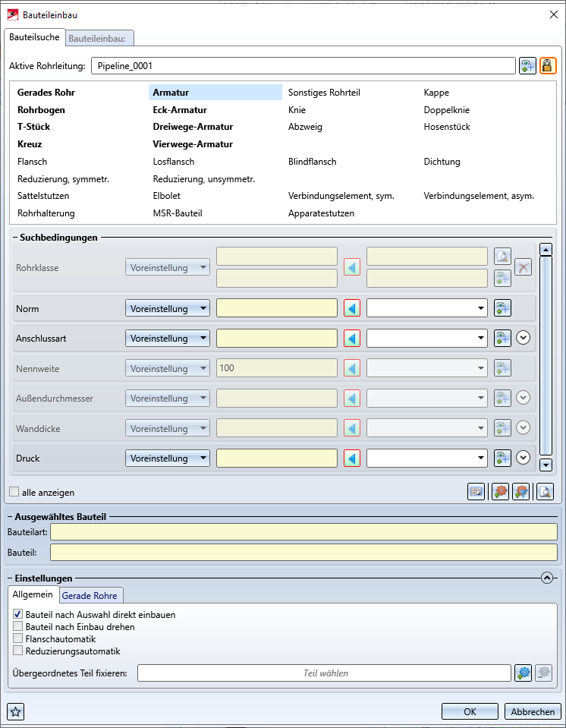Click the blue arrow button in Rohrklasse row
This screenshot has height=728, width=566.
tap(352, 267)
